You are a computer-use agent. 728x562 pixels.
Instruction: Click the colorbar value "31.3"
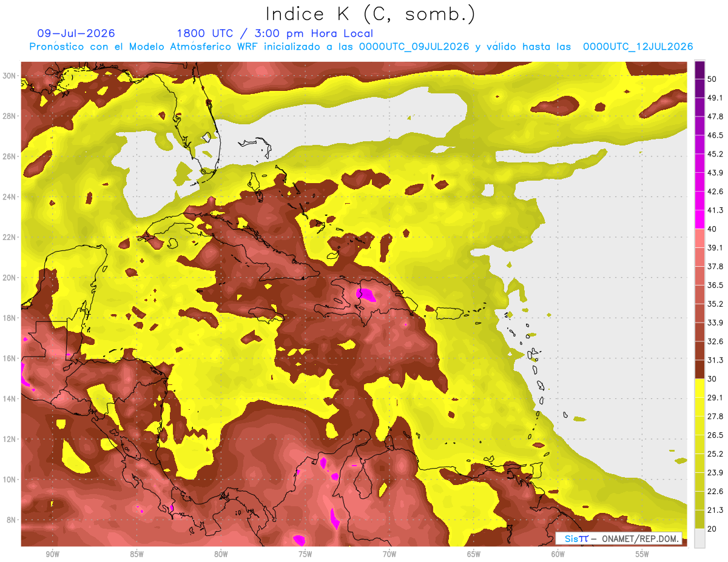point(715,360)
